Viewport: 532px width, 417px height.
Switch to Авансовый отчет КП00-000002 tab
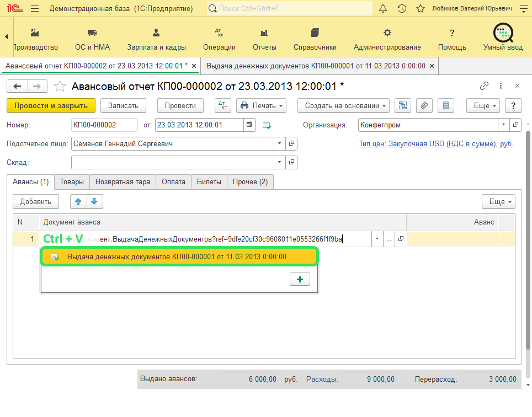[x=97, y=66]
